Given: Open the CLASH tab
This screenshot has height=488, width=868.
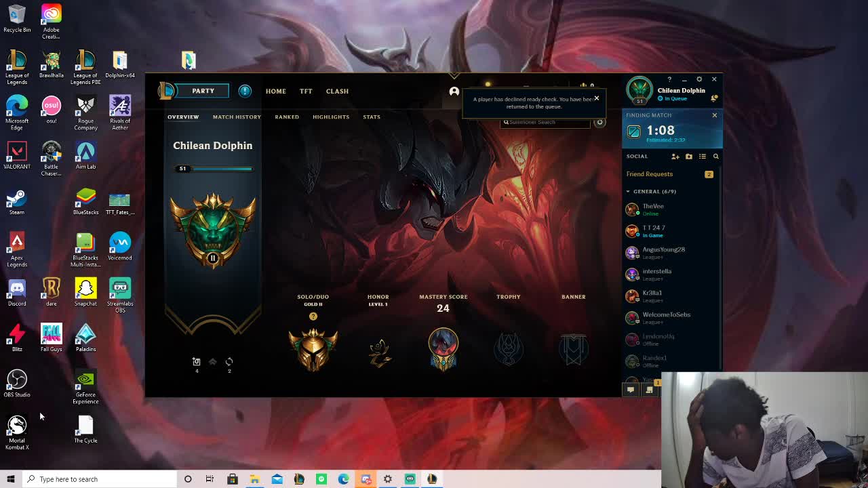Looking at the screenshot, I should [x=337, y=91].
